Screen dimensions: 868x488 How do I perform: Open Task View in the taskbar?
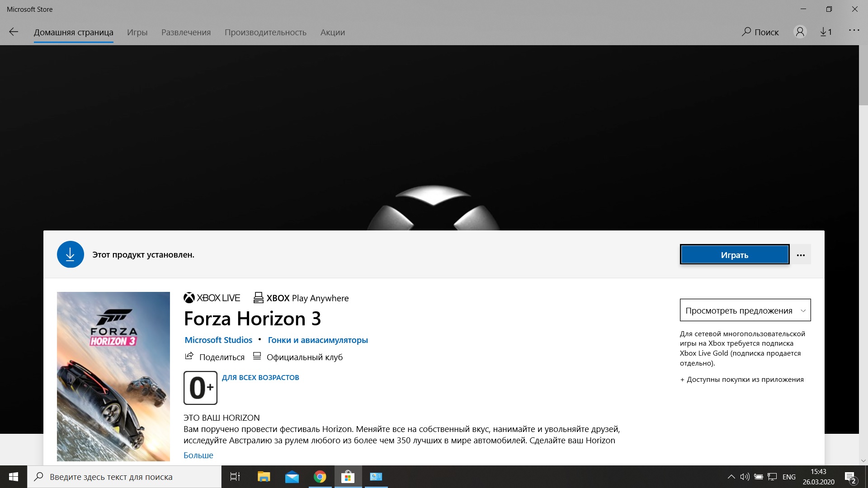(235, 477)
